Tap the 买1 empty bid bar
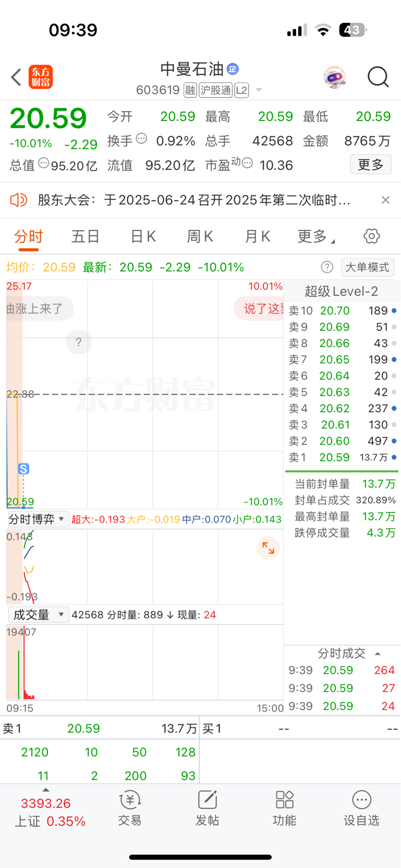Viewport: 401px width, 868px height. pos(301,729)
